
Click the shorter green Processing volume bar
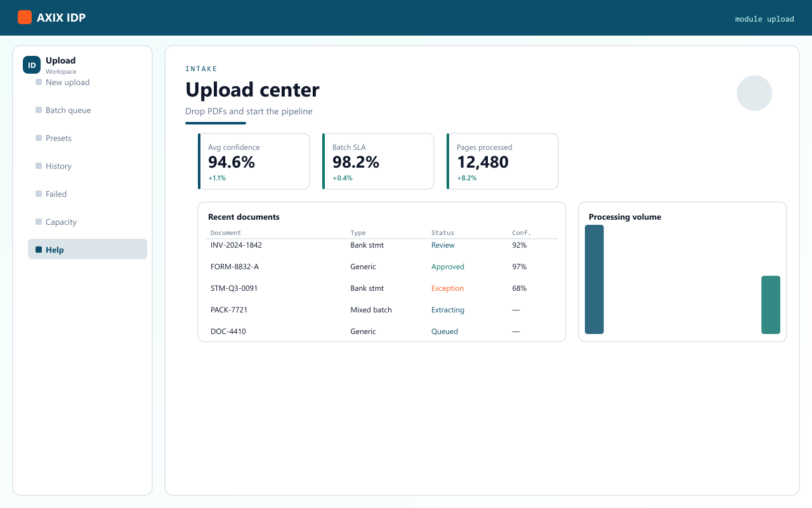click(771, 305)
